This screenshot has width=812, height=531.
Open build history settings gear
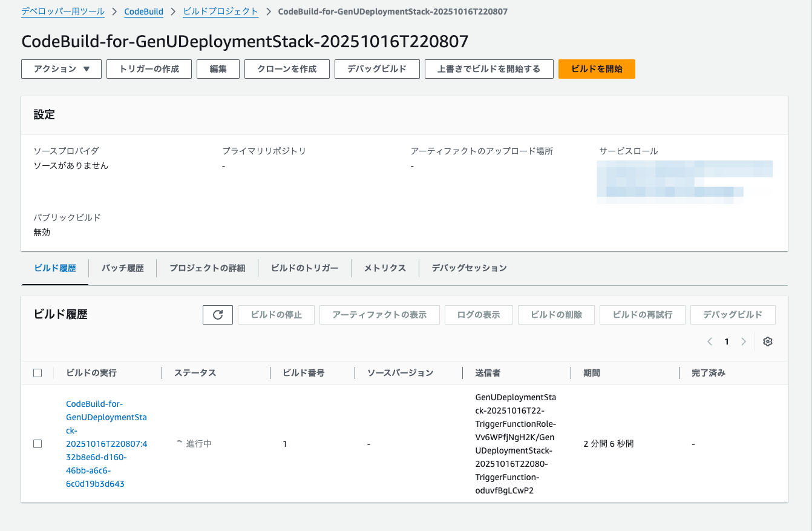(x=768, y=341)
